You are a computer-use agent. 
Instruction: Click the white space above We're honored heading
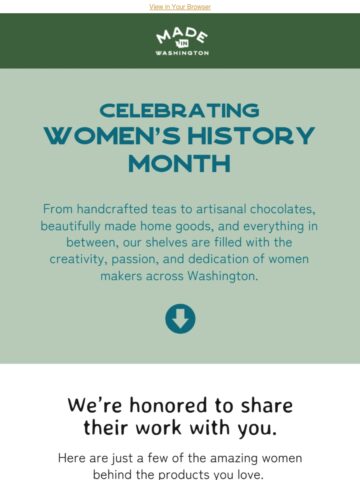(x=180, y=378)
